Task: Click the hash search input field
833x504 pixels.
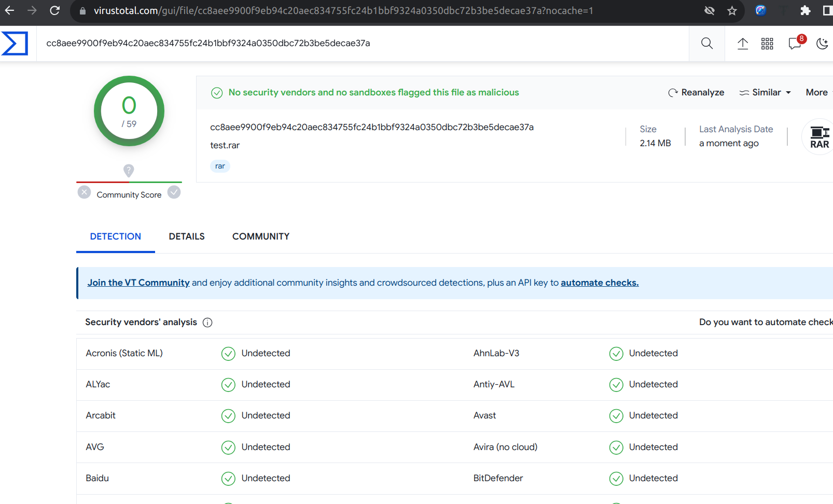Action: 363,44
